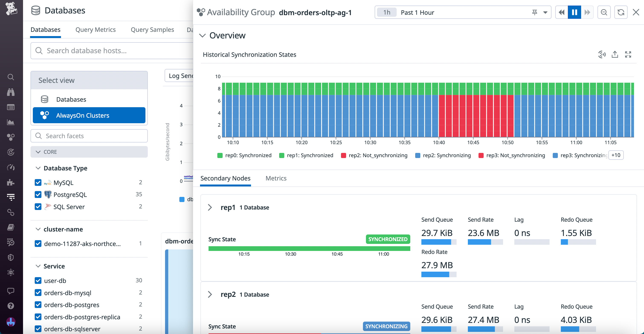Switch to the Metrics tab
The height and width of the screenshot is (334, 644).
click(276, 178)
